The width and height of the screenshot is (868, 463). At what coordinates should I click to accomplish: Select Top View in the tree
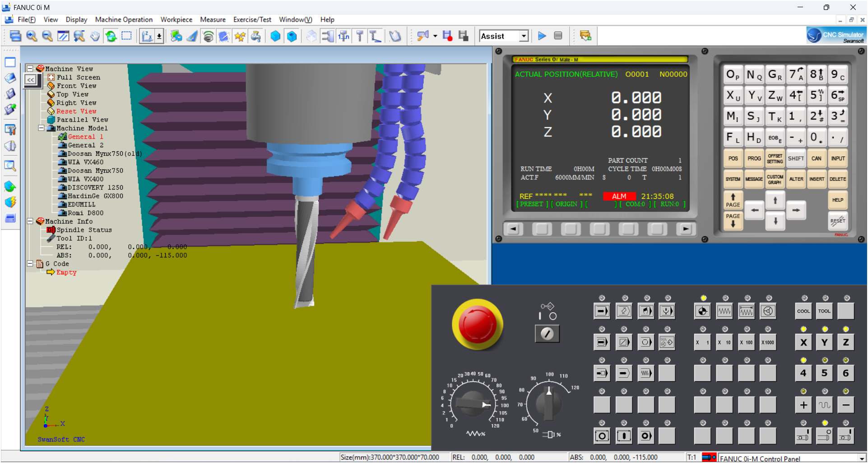pyautogui.click(x=72, y=94)
